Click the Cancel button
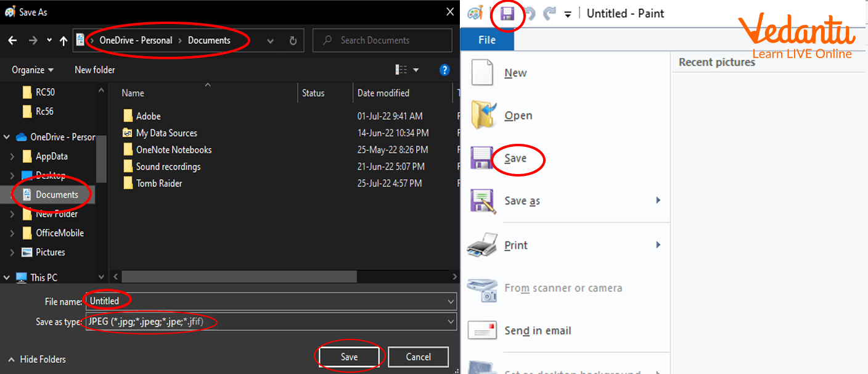 (x=418, y=357)
